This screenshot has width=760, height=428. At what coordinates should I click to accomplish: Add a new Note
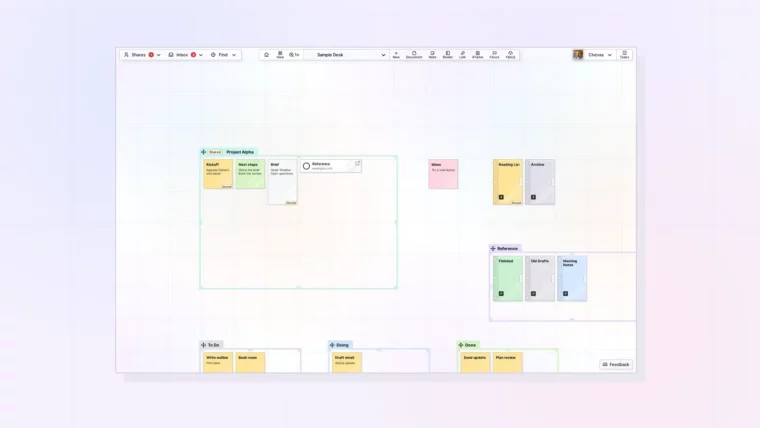[x=432, y=55]
